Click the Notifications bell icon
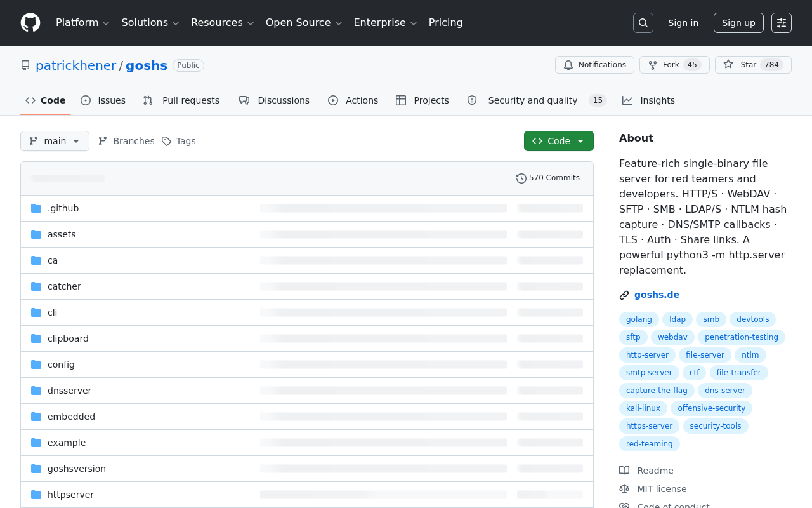The width and height of the screenshot is (812, 508). 568,65
